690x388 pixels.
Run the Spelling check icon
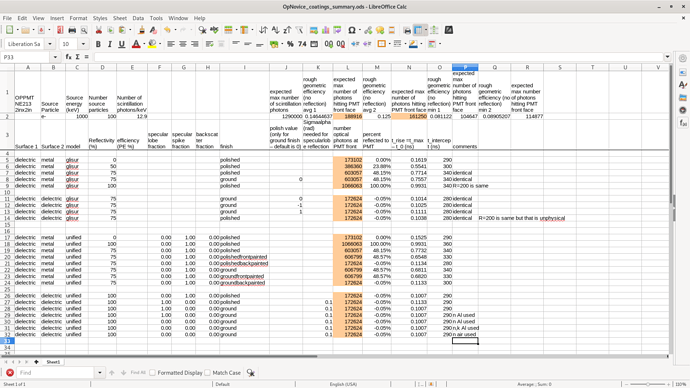tap(214, 30)
